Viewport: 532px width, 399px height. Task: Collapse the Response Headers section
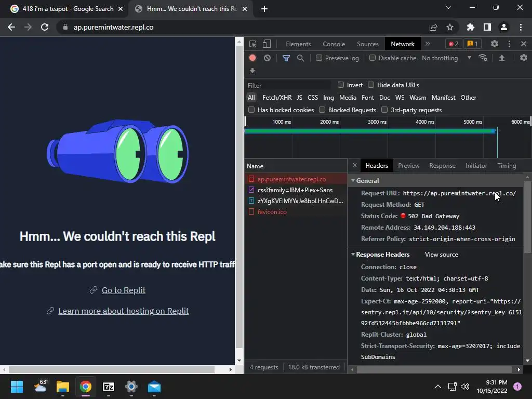tap(353, 255)
